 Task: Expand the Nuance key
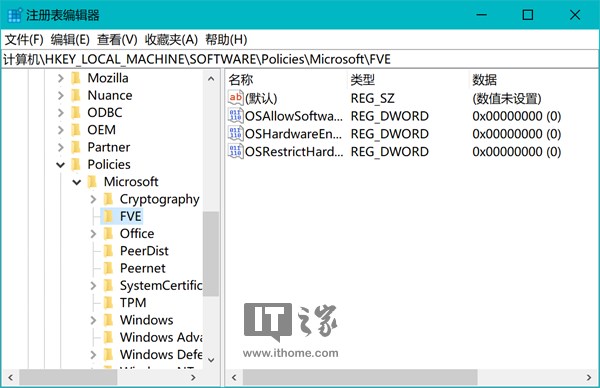coord(60,95)
